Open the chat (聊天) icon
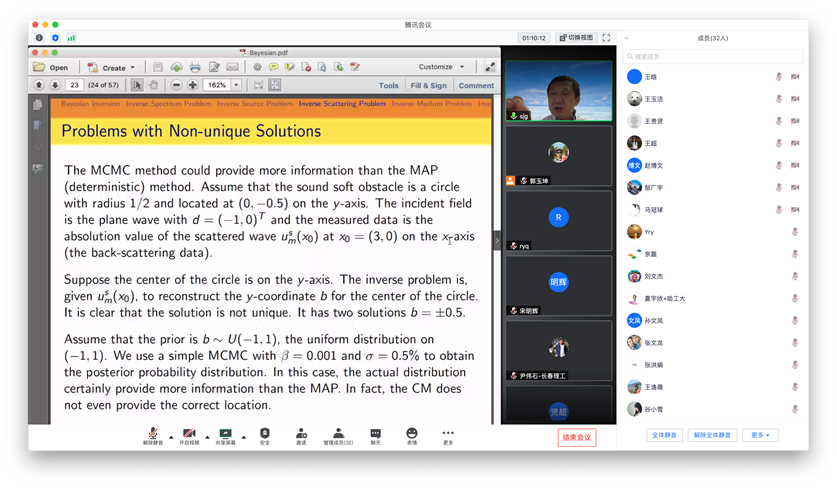 pyautogui.click(x=376, y=436)
